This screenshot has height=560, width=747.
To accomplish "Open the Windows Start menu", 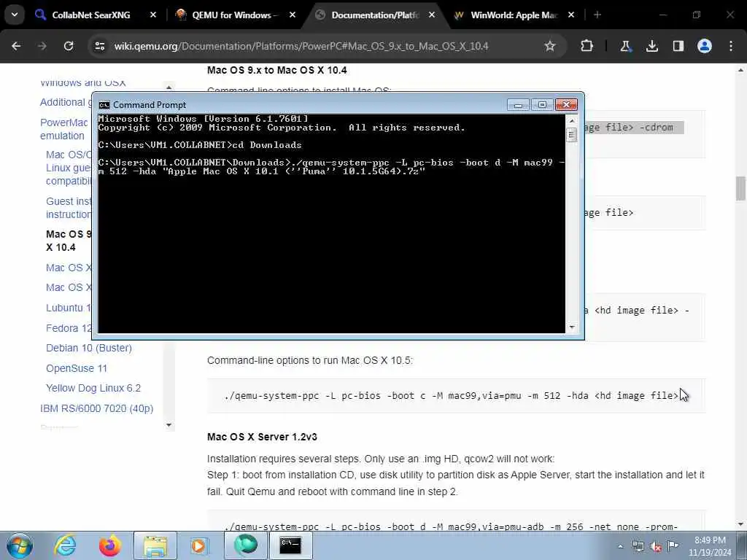I will pyautogui.click(x=20, y=545).
